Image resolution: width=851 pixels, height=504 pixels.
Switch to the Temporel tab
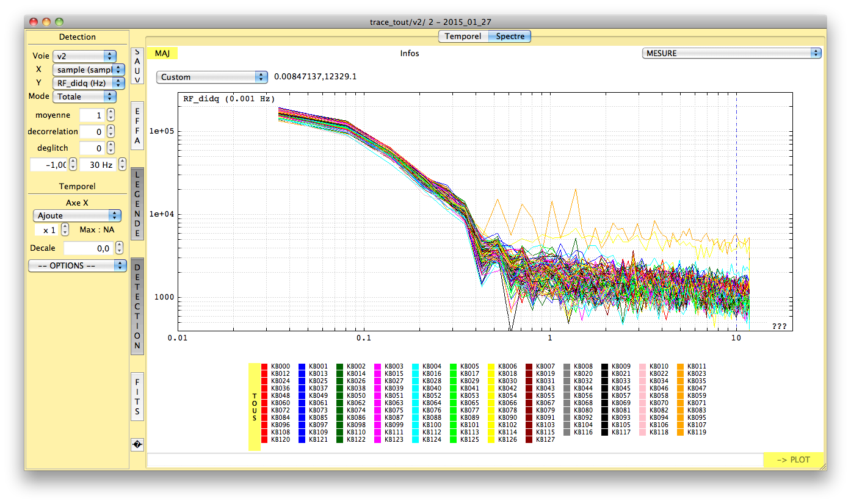tap(463, 37)
